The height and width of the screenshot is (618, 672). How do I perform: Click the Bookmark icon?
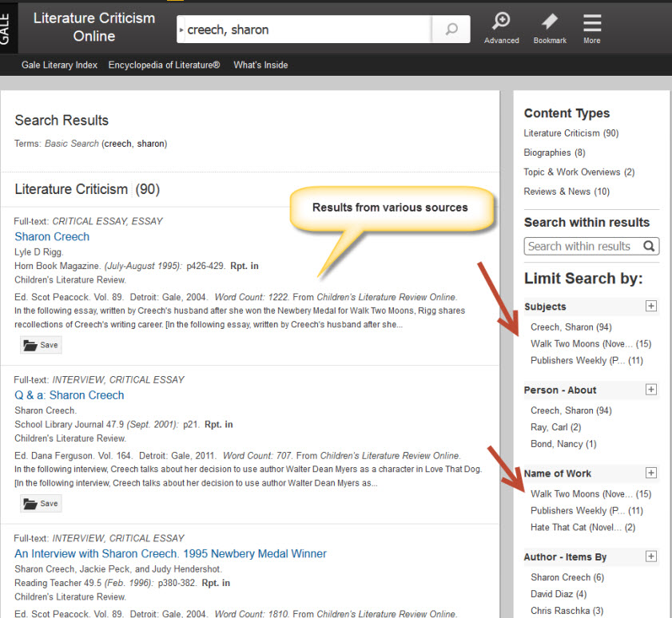[550, 28]
